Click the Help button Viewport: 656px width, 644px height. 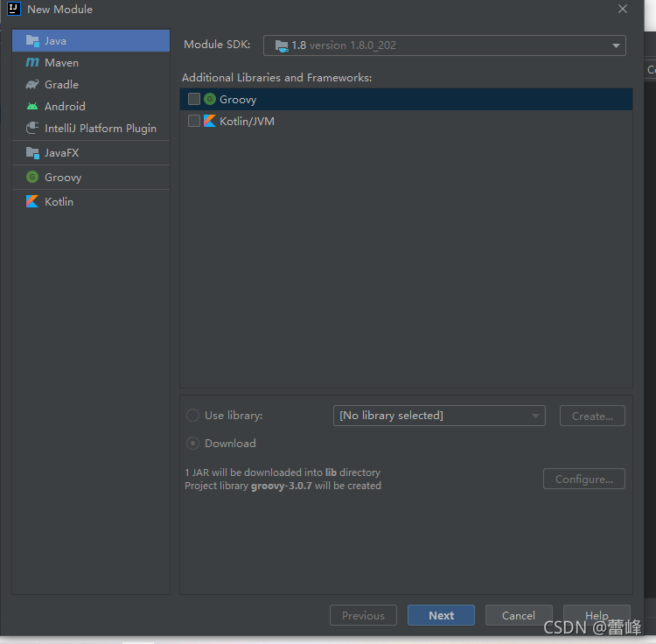click(x=597, y=615)
